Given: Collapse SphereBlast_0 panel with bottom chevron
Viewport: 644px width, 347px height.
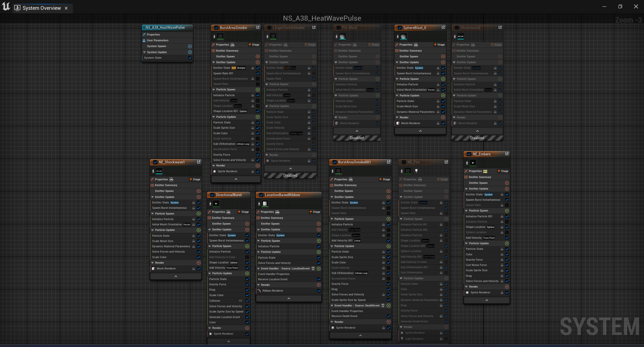Looking at the screenshot, I should click(420, 131).
